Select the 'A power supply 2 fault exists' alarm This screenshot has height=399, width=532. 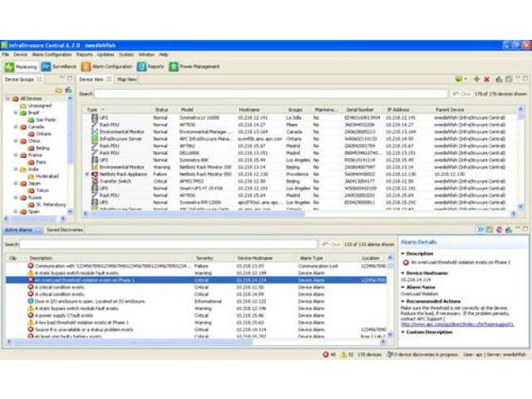tap(196, 316)
